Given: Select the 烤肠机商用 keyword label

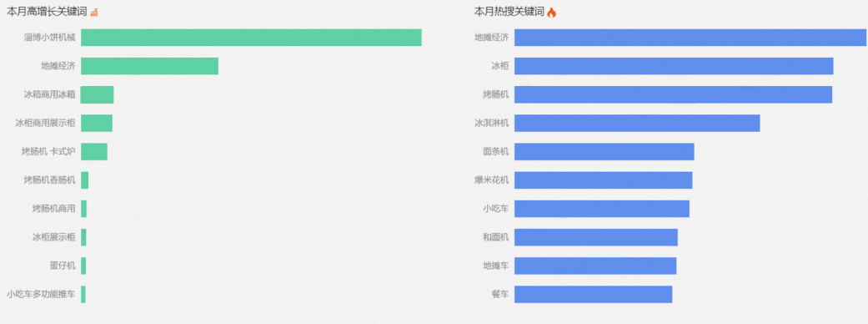Looking at the screenshot, I should [53, 209].
